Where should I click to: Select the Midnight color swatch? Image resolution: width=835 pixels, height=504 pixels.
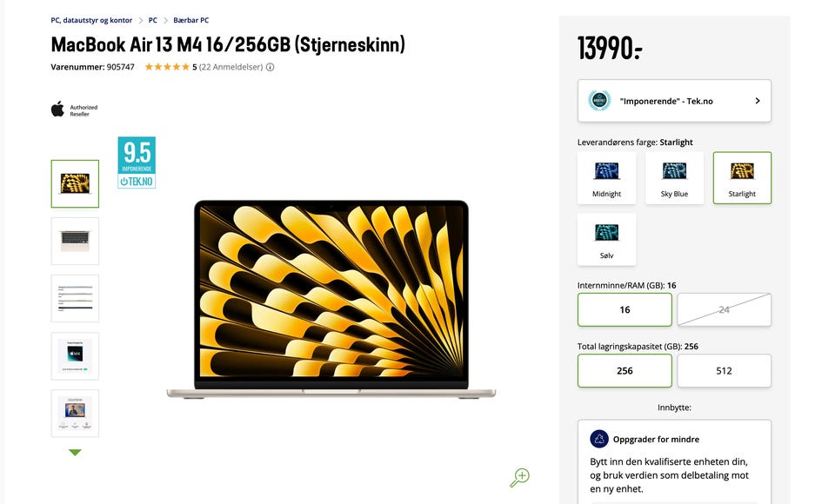[x=606, y=178]
